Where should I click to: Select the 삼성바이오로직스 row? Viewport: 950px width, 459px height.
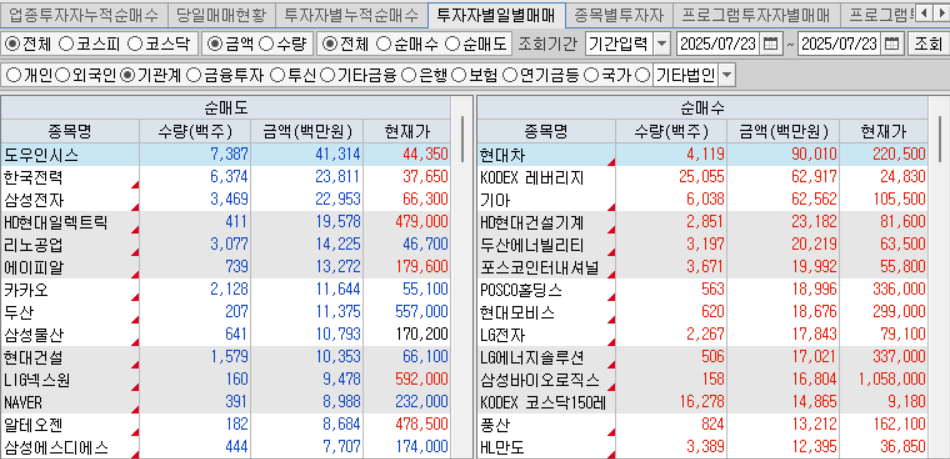coord(702,380)
